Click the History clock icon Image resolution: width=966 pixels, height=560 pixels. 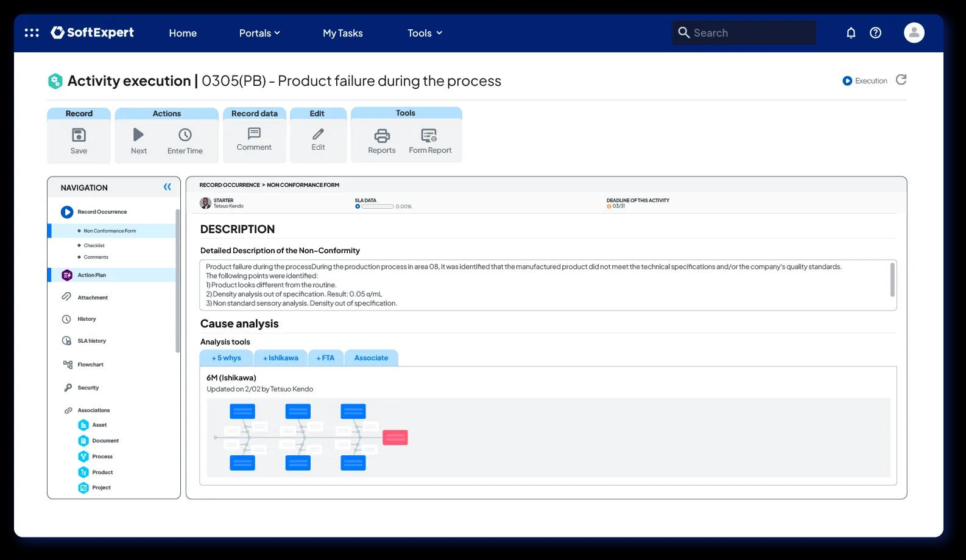(66, 319)
